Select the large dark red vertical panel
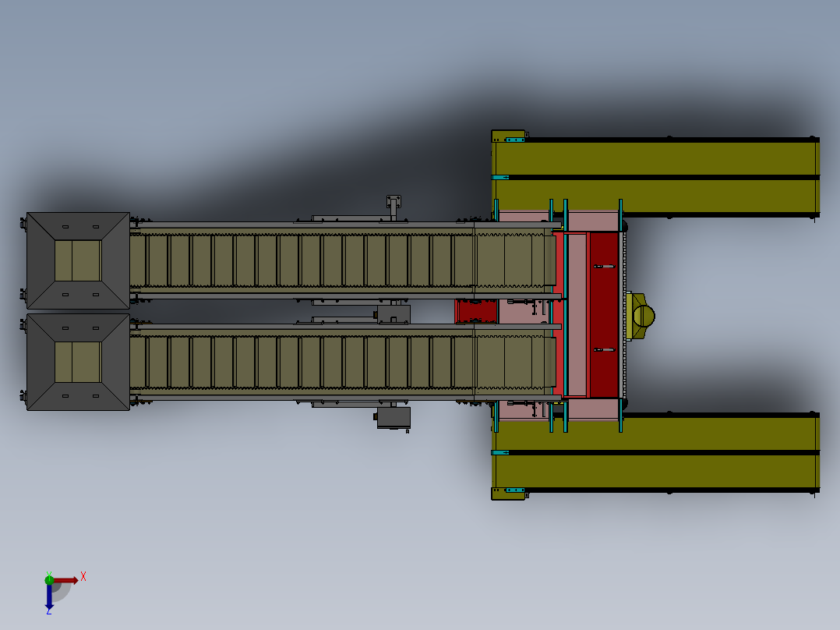The width and height of the screenshot is (840, 630). [605, 315]
